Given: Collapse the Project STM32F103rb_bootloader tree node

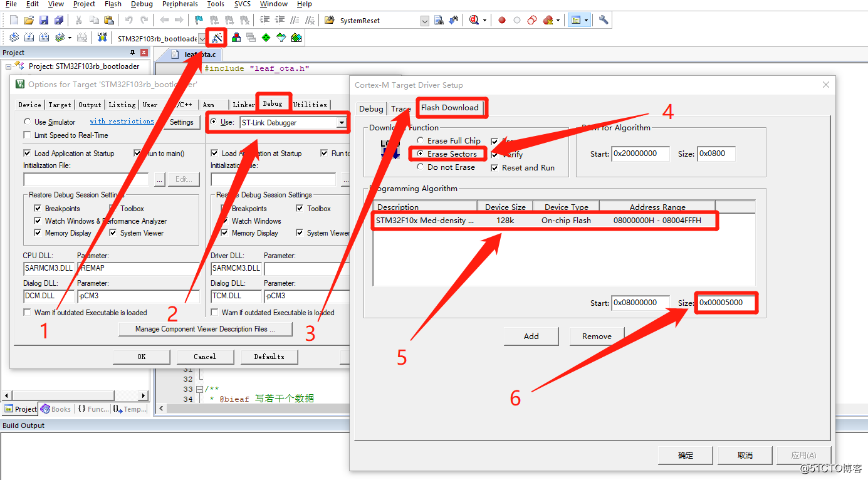Looking at the screenshot, I should pos(9,66).
